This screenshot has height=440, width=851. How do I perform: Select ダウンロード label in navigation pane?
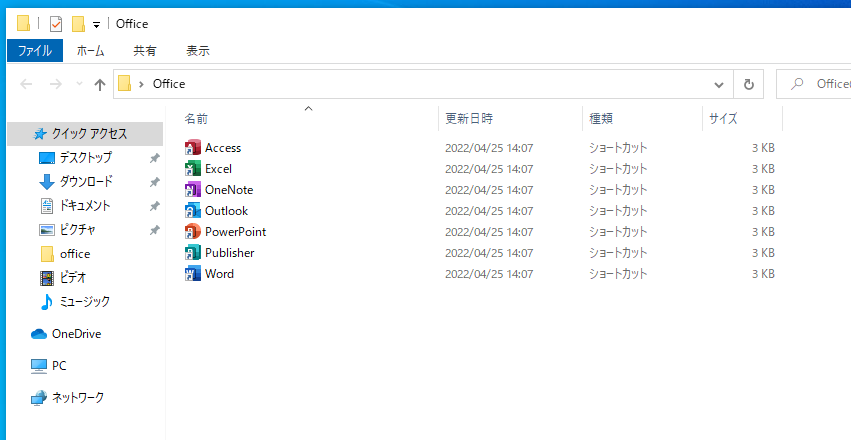tap(86, 182)
